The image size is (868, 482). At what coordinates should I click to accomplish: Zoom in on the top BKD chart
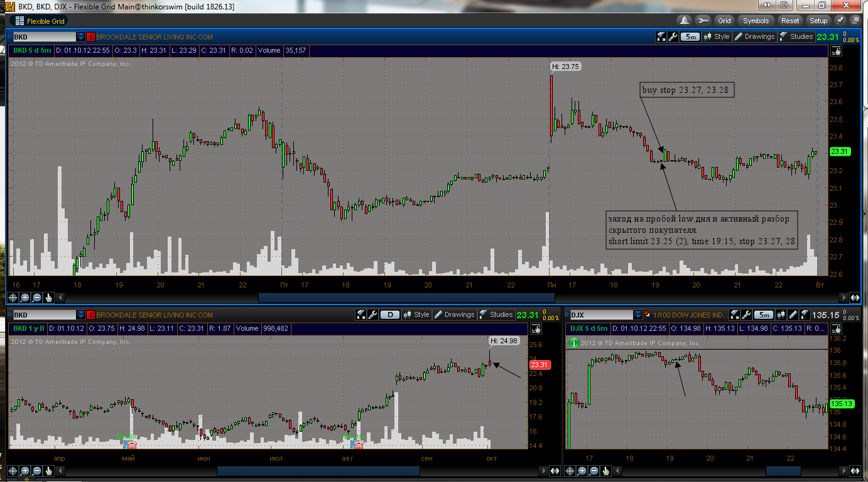tap(25, 297)
